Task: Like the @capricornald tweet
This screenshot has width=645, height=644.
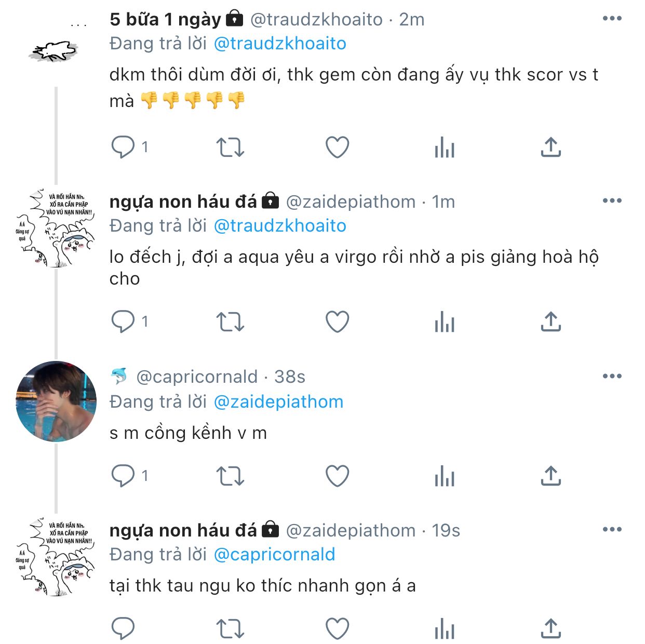Action: [x=337, y=475]
